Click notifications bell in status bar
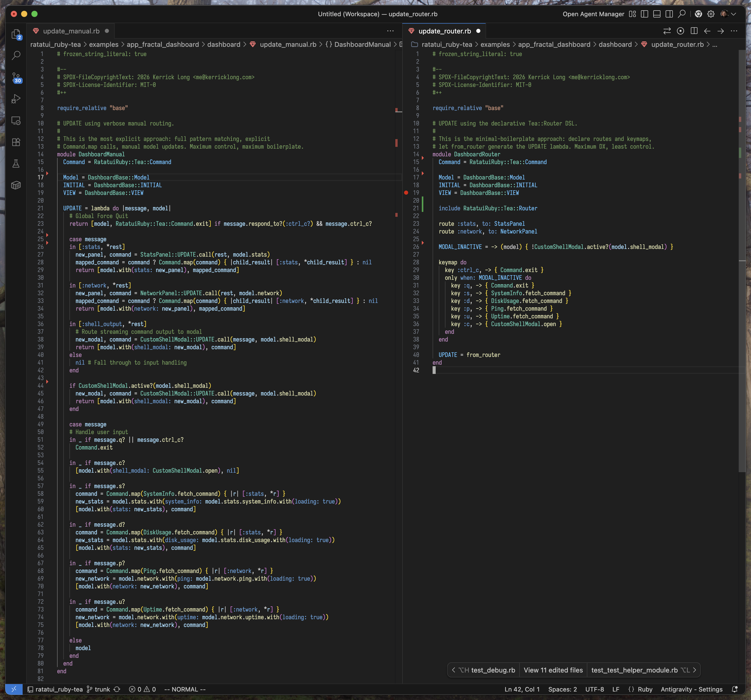 (x=734, y=689)
